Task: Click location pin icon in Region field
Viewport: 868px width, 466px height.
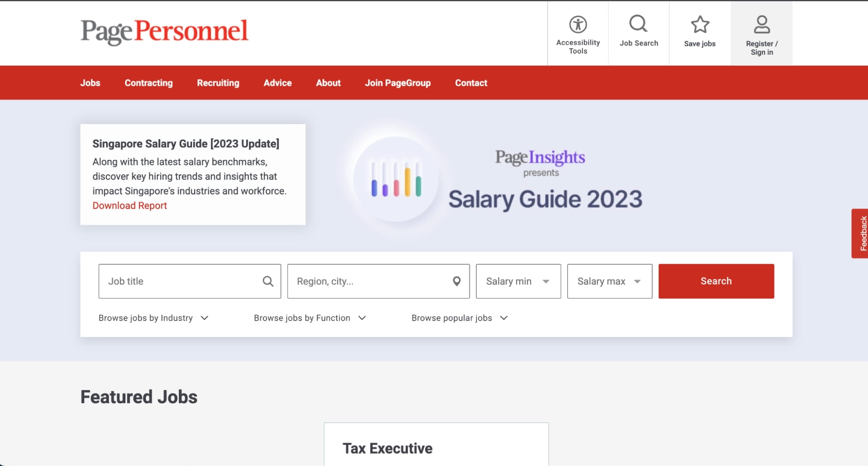Action: 456,281
